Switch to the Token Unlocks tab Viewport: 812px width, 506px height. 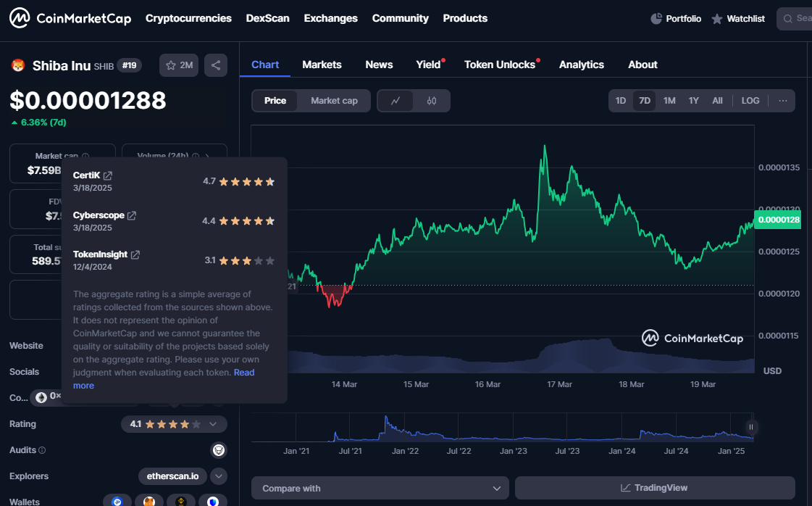[500, 65]
